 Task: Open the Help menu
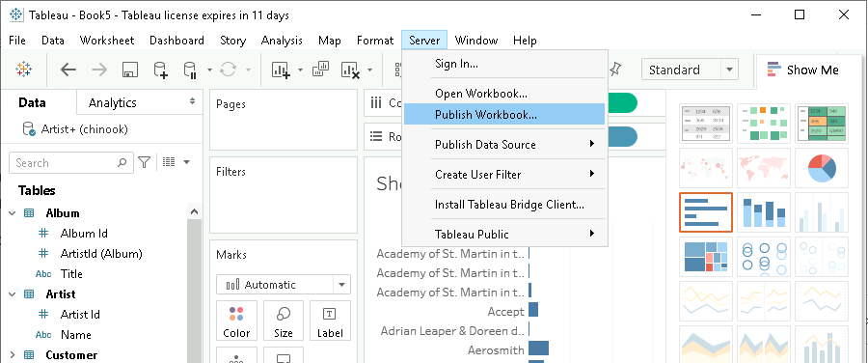525,41
